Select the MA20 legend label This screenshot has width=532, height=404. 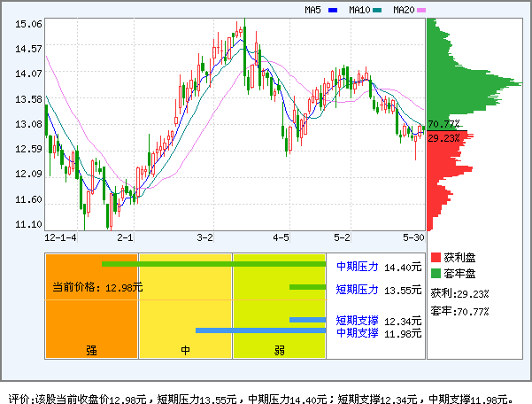404,10
